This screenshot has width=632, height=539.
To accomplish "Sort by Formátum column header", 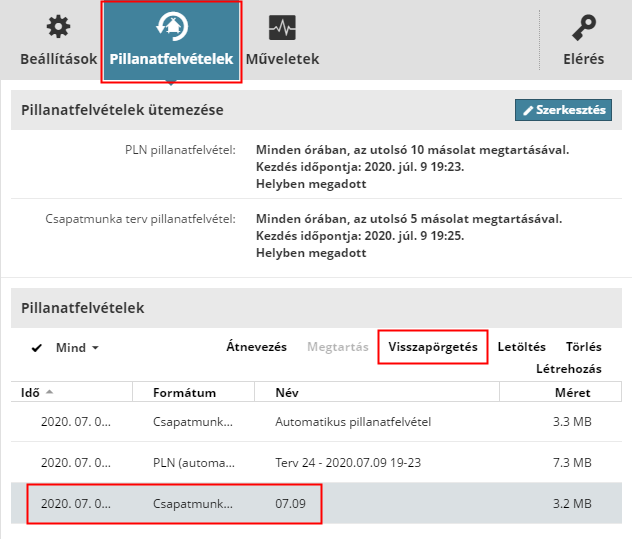I will (184, 392).
